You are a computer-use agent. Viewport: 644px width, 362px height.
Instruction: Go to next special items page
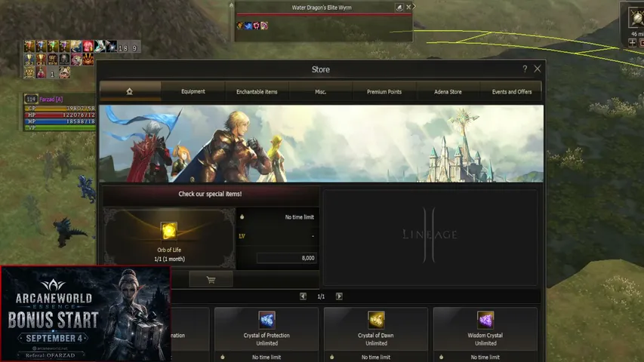339,296
